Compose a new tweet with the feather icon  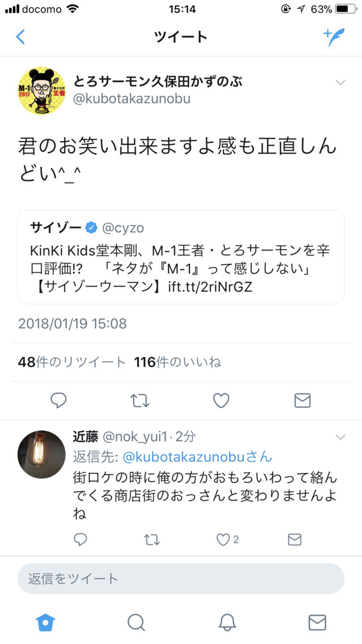334,37
